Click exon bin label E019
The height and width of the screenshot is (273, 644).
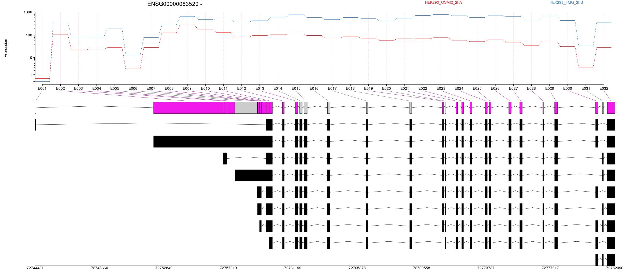(x=368, y=88)
